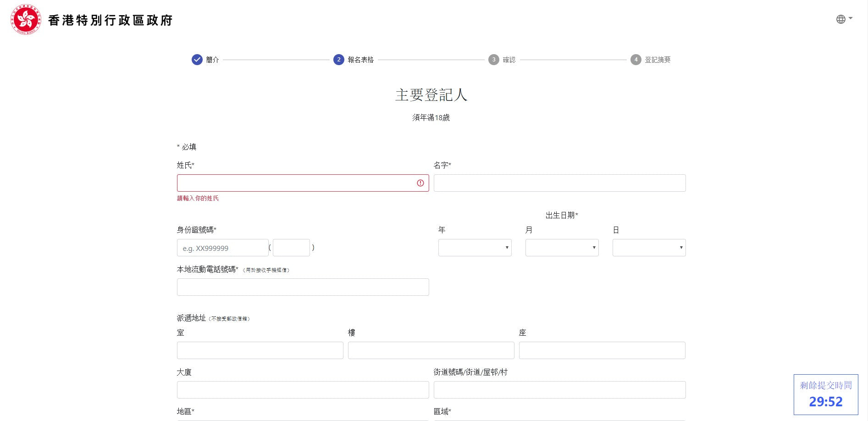
Task: Expand the 年 birth year dropdown
Action: pos(475,248)
